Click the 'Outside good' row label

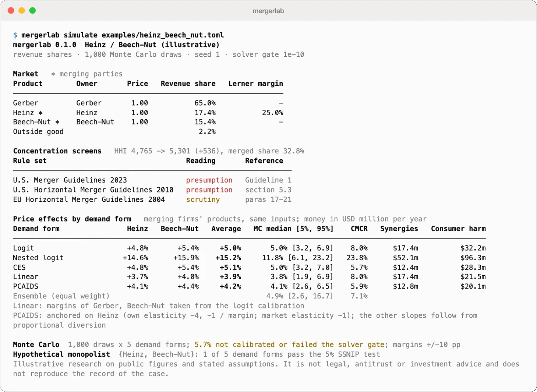38,132
